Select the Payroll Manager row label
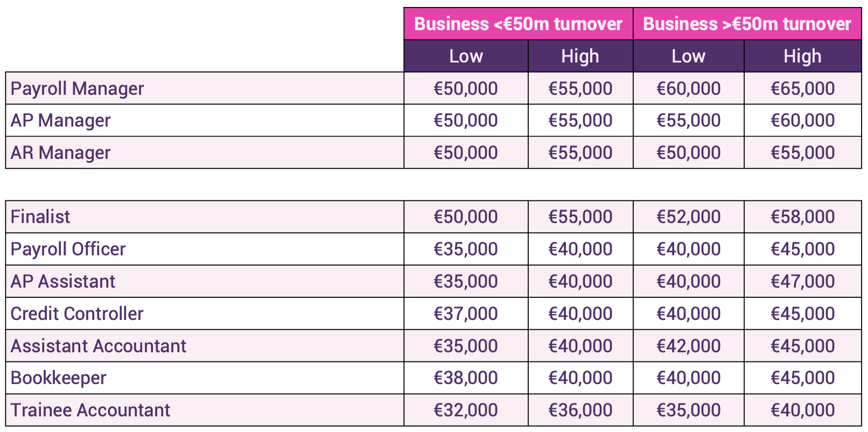The image size is (868, 432). tap(77, 89)
